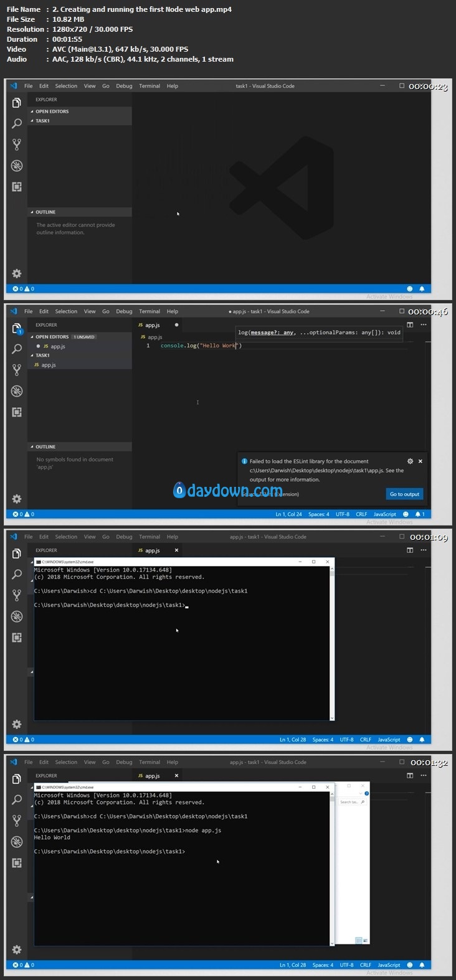
Task: Select unsaved app.js tab in the 00:00:46 frame
Action: (158, 325)
